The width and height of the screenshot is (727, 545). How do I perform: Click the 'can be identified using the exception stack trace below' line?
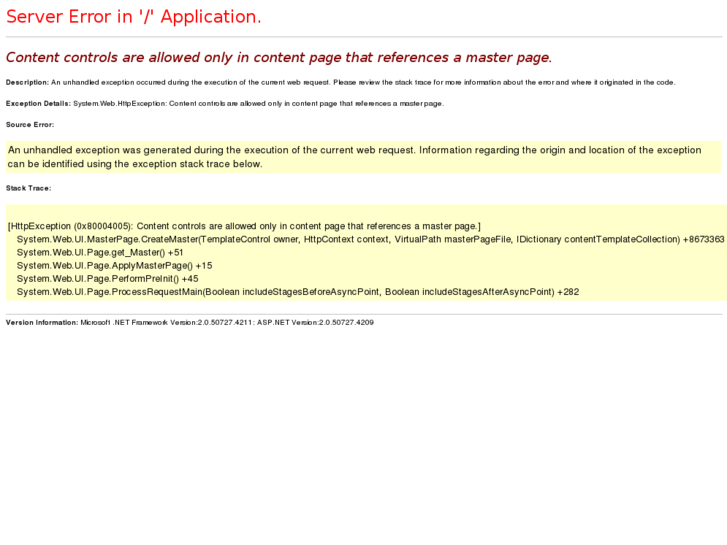[135, 164]
